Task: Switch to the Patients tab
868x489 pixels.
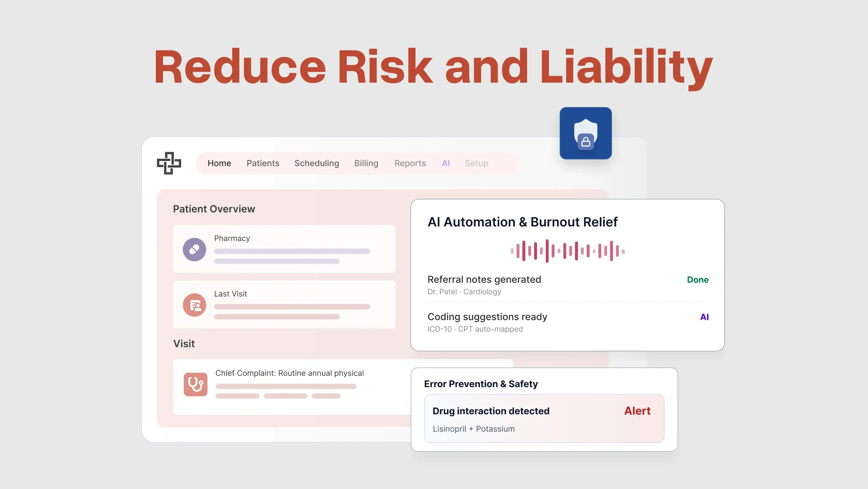Action: [263, 163]
